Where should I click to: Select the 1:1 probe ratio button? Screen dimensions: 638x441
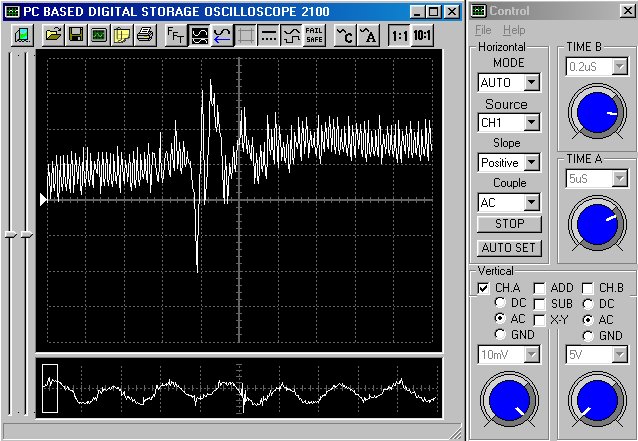pos(399,35)
